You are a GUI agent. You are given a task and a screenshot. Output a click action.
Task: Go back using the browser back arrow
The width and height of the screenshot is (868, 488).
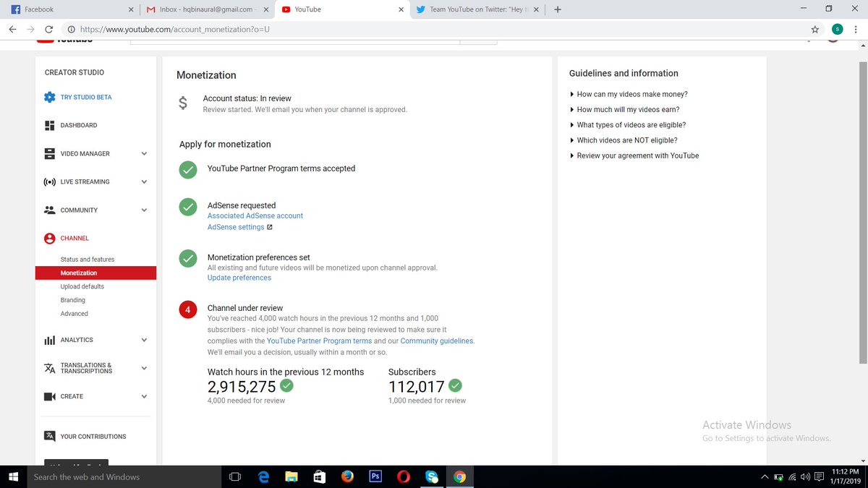point(12,30)
